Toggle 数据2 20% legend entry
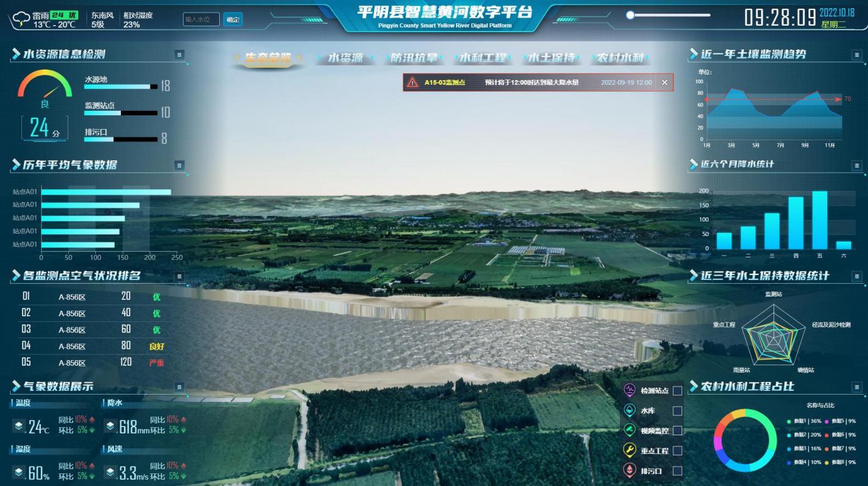This screenshot has height=486, width=868. 803,435
